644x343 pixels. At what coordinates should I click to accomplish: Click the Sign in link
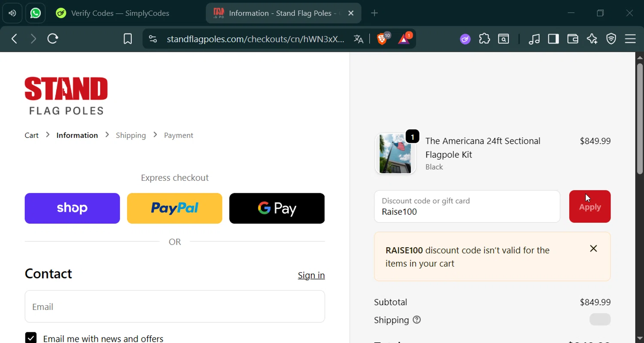(x=311, y=275)
